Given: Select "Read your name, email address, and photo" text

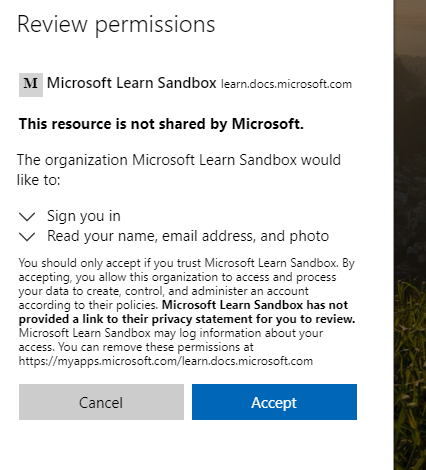Looking at the screenshot, I should (x=188, y=236).
